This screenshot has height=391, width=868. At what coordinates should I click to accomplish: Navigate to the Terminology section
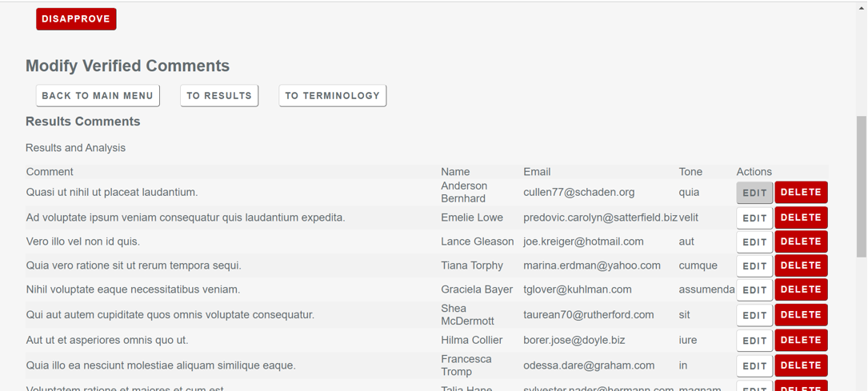click(332, 96)
